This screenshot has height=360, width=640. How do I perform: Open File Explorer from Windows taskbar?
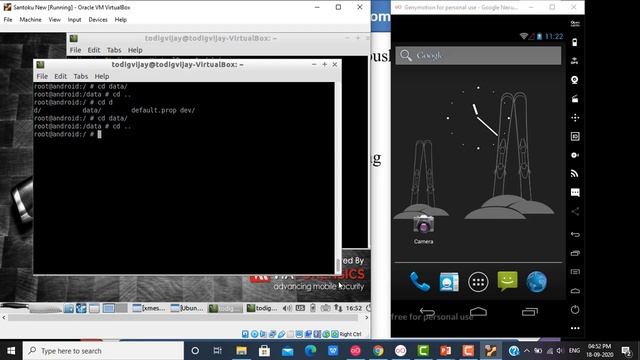(241, 351)
